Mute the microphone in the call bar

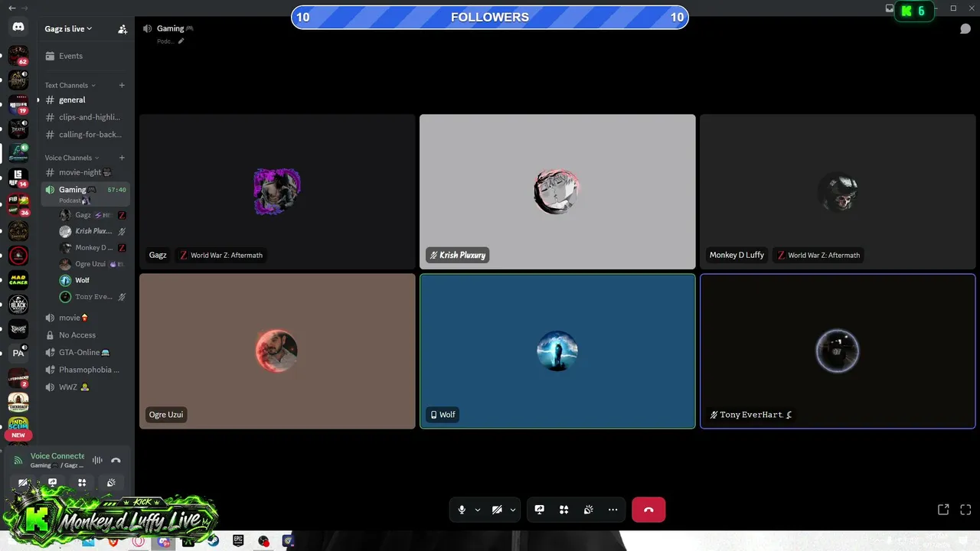[x=462, y=510]
